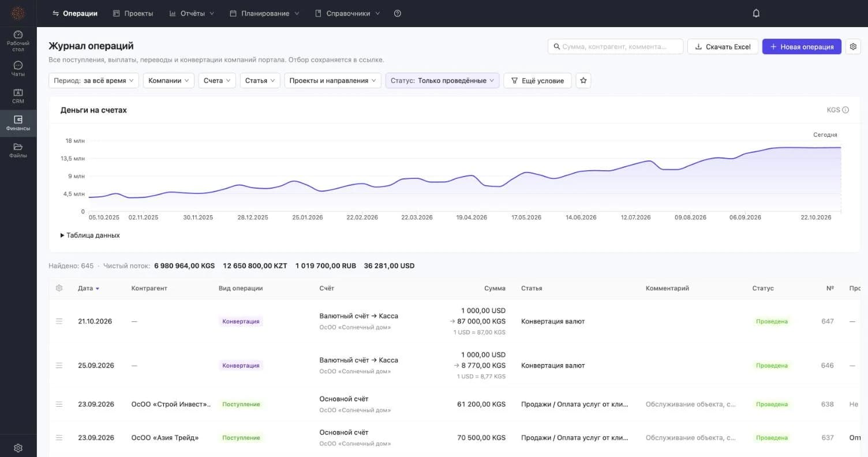Open the Период filter dropdown
The width and height of the screenshot is (868, 457).
pos(93,81)
